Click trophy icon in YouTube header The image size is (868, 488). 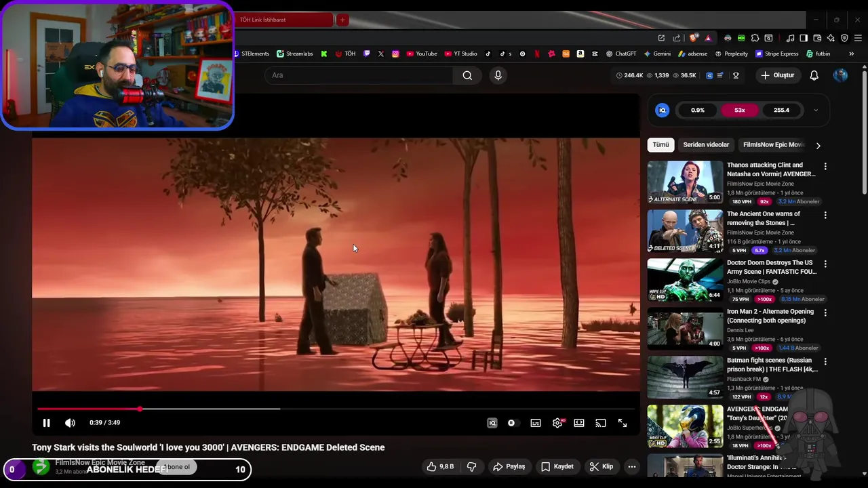click(x=736, y=75)
